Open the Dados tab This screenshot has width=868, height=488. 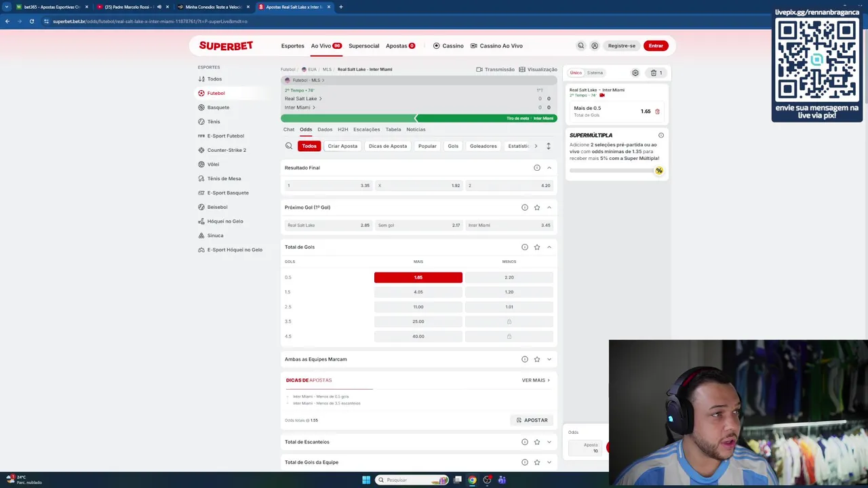click(x=325, y=129)
